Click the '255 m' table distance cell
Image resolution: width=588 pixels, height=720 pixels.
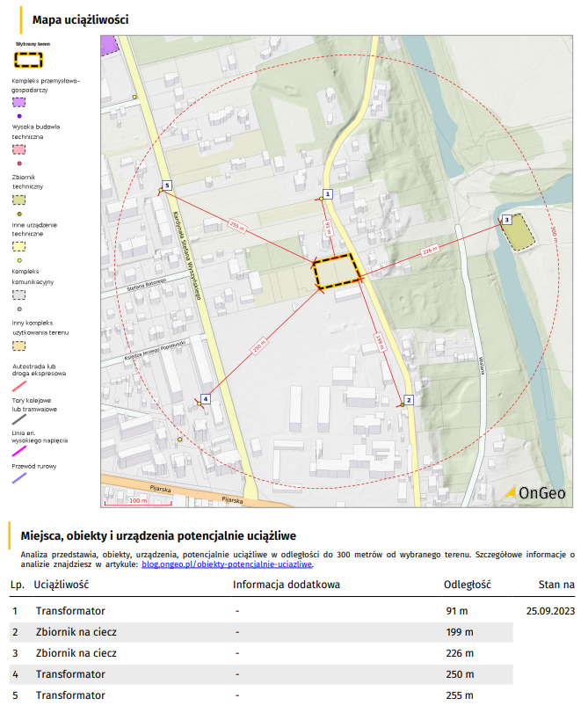tap(460, 695)
